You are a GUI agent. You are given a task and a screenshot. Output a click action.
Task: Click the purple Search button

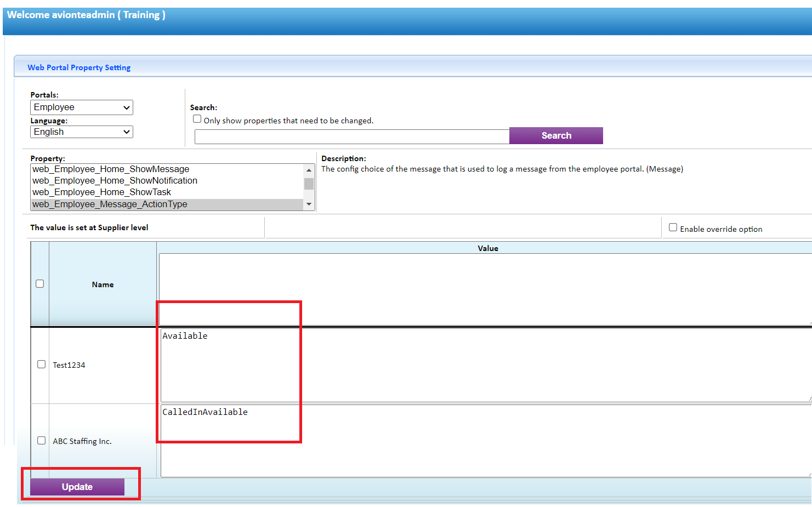pos(556,135)
